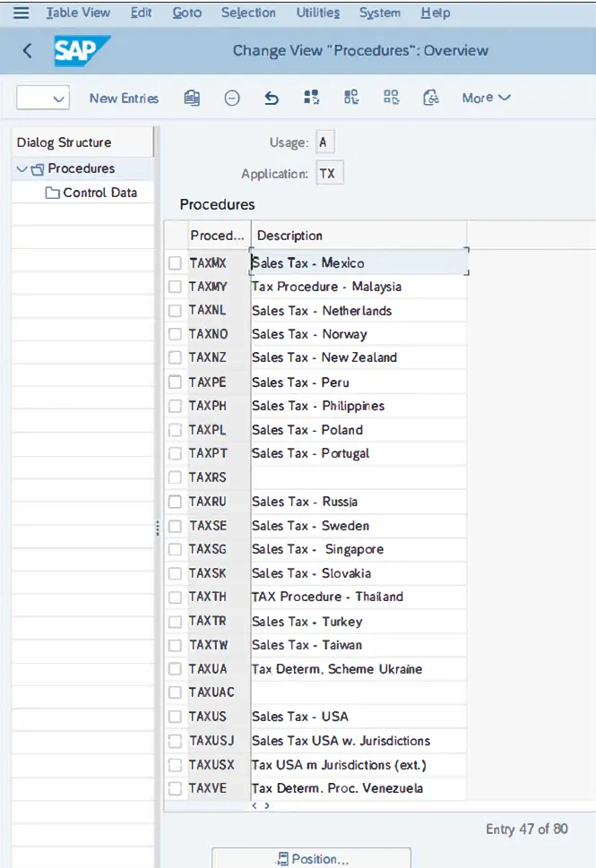Click the Select All toolbar icon
This screenshot has height=868, width=596.
312,99
